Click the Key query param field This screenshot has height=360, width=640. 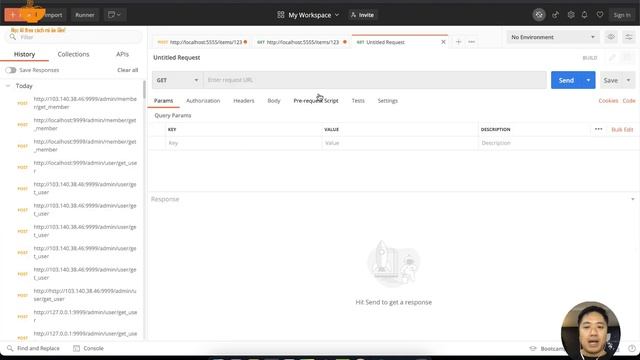point(243,143)
